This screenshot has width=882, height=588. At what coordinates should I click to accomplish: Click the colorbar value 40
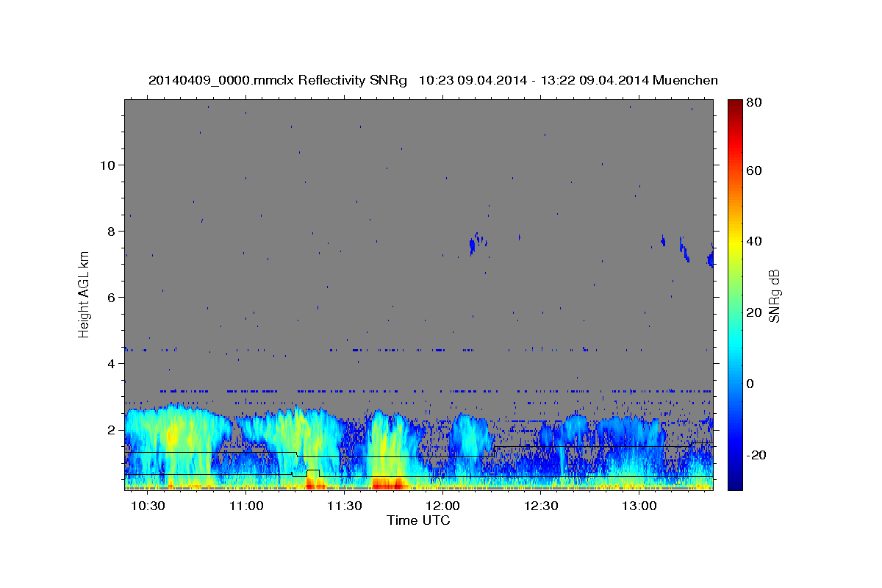pos(753,241)
